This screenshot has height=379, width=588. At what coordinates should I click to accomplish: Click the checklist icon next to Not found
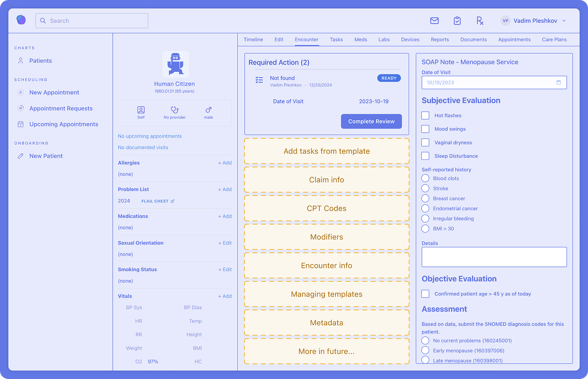(x=259, y=80)
